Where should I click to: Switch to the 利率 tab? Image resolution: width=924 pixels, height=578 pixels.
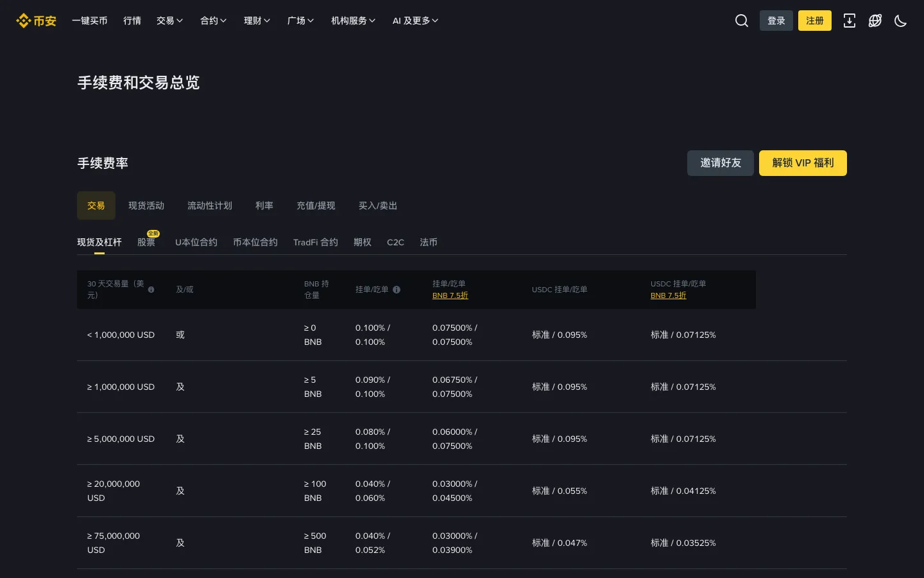pyautogui.click(x=264, y=206)
